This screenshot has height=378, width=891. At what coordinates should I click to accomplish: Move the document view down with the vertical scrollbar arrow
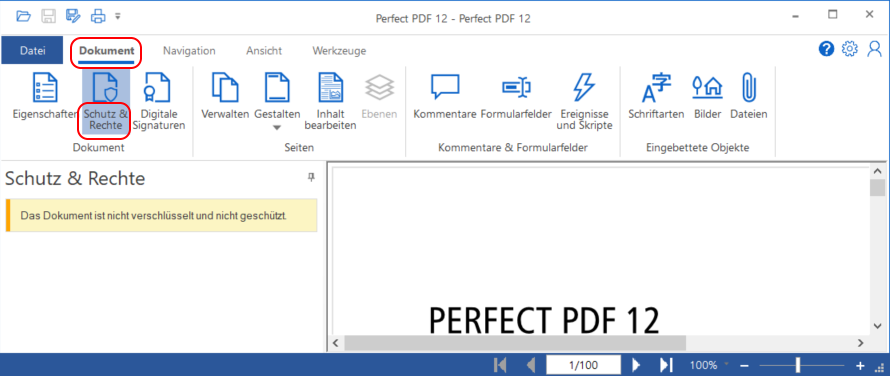(878, 325)
